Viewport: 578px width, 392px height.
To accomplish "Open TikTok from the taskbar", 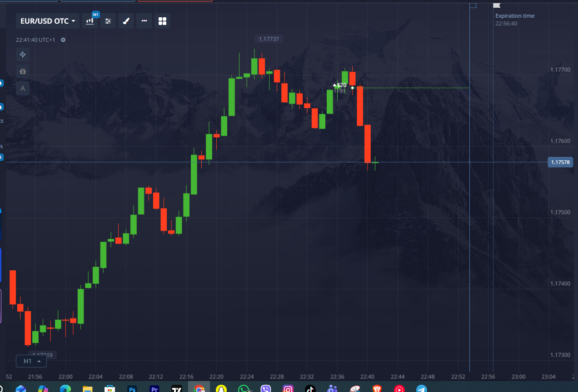I will coord(310,389).
